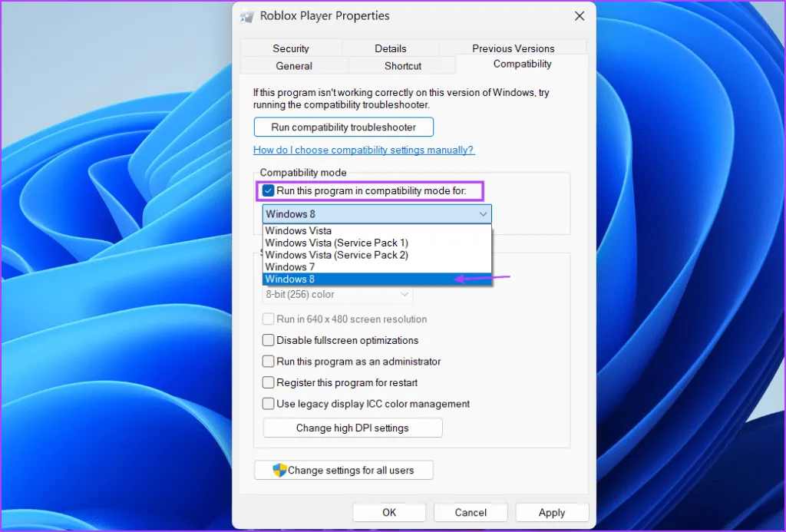Image resolution: width=786 pixels, height=532 pixels.
Task: Uncheck Run this program in compatibility mode
Action: tap(268, 190)
